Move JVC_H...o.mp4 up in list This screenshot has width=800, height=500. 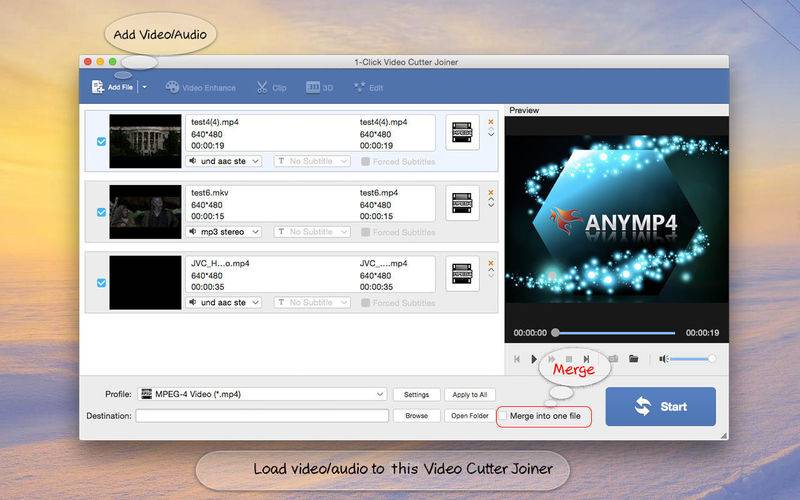491,270
